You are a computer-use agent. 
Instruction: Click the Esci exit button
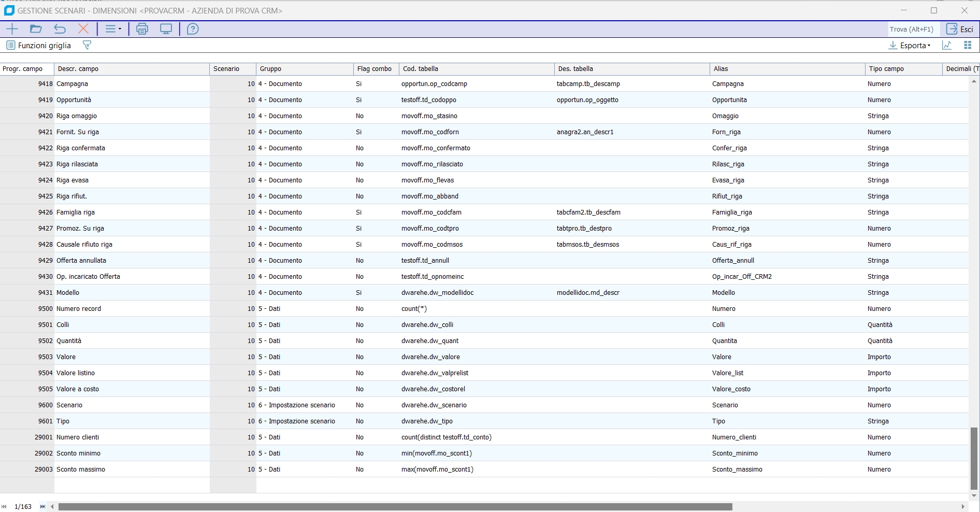tap(960, 29)
